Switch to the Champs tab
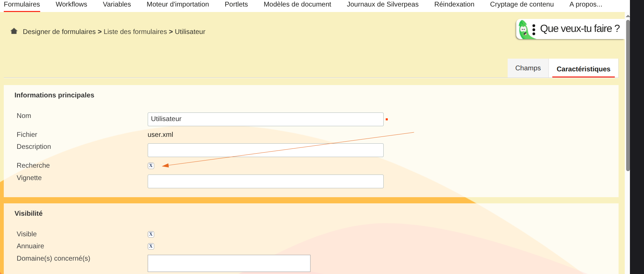This screenshot has width=644, height=274. (x=528, y=68)
